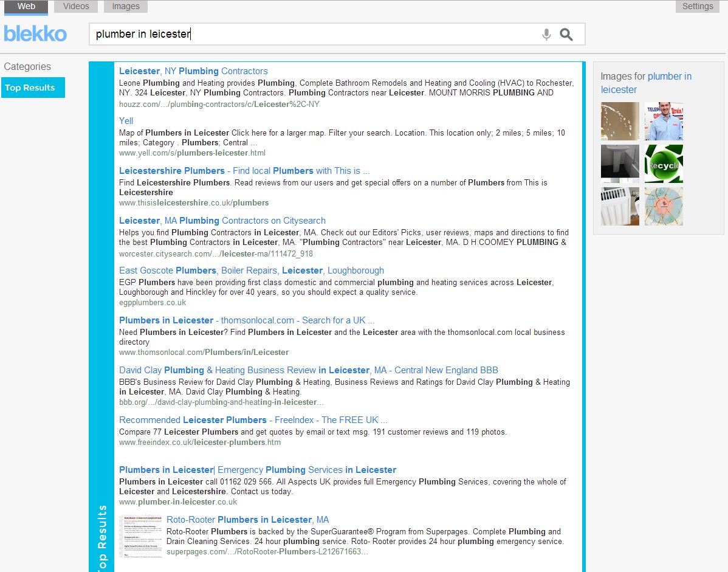728x572 pixels.
Task: Open the white radiator image thumbnail
Action: (620, 207)
